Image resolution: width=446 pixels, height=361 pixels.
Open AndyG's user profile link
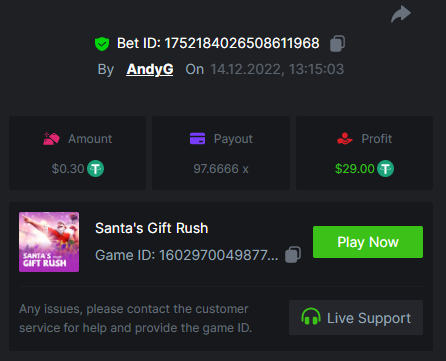pyautogui.click(x=150, y=69)
